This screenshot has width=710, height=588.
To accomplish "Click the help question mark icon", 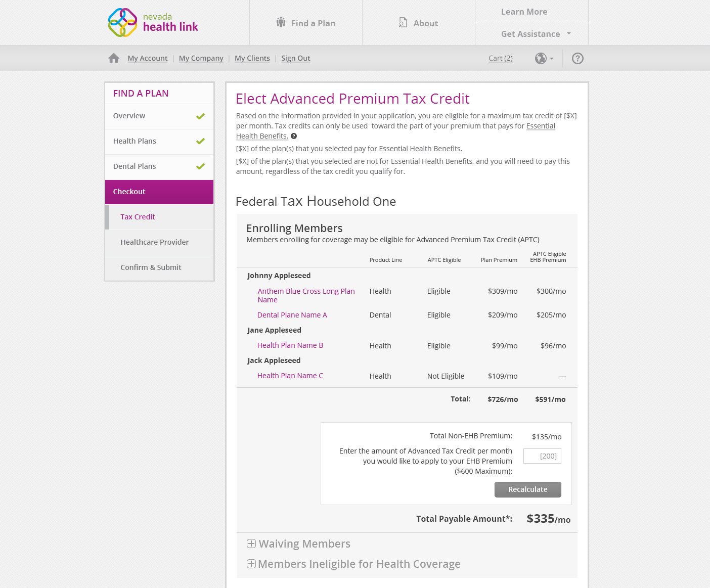I will (x=578, y=58).
